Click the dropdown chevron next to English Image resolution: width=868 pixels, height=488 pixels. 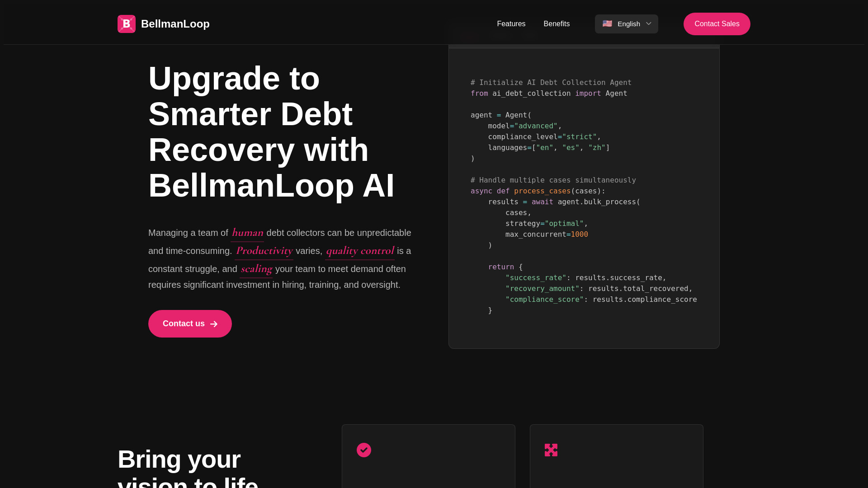pyautogui.click(x=649, y=23)
